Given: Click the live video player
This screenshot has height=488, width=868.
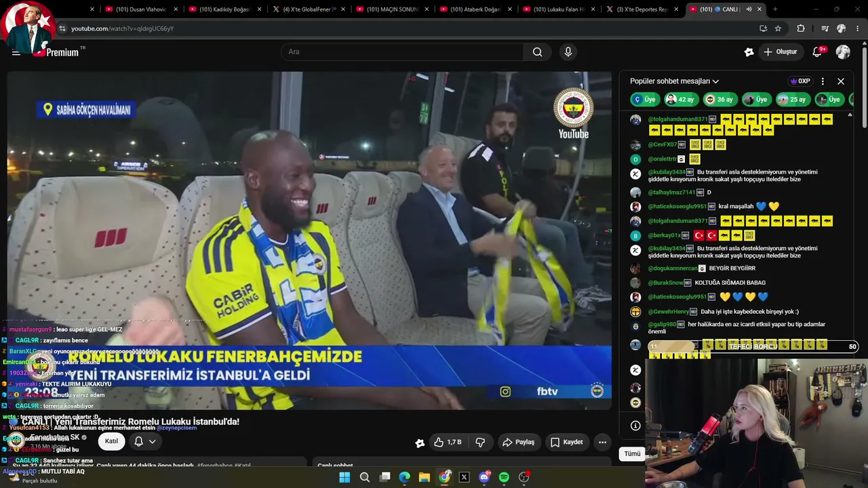Looking at the screenshot, I should tap(309, 241).
